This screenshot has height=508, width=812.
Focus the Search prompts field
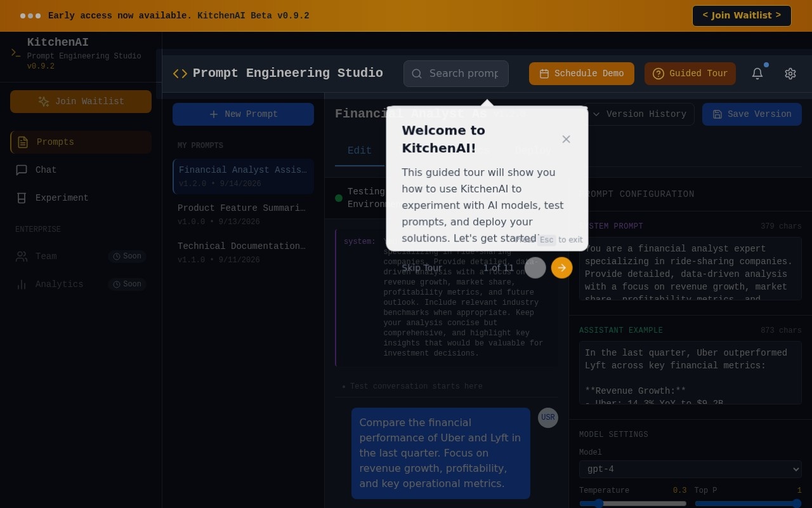[x=456, y=74]
